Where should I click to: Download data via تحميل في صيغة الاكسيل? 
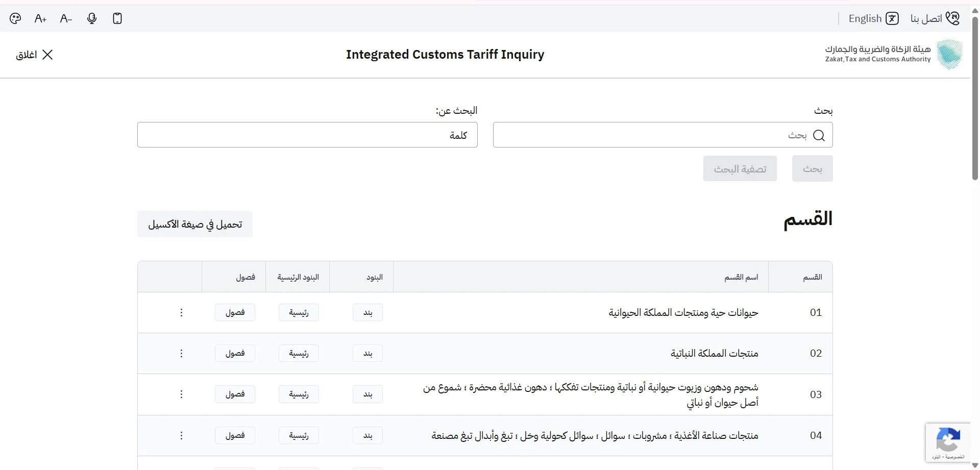[x=194, y=224]
